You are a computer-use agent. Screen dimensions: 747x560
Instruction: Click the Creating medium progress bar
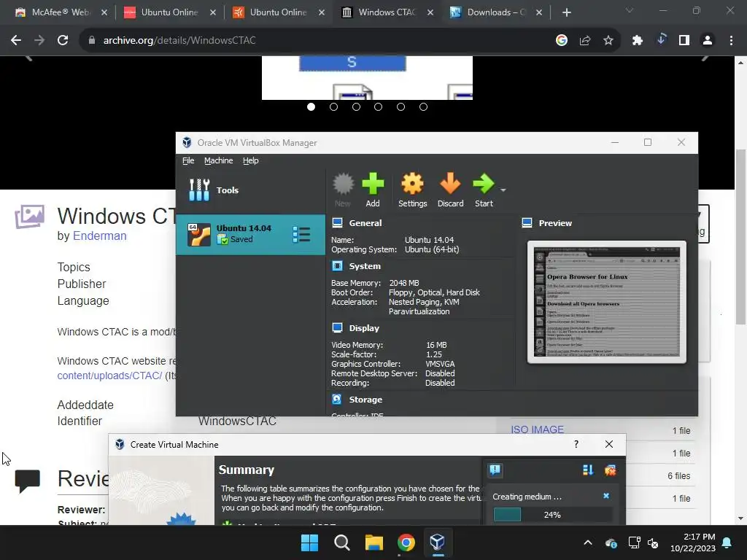click(x=552, y=515)
